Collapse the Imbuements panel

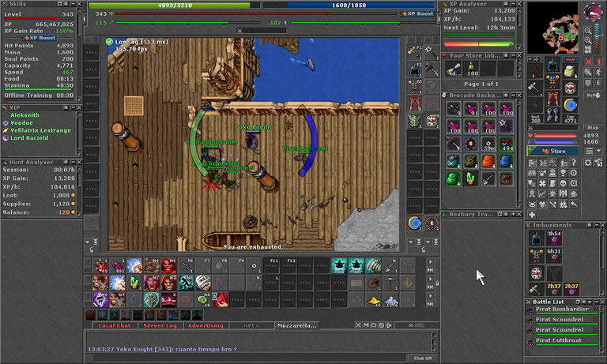pos(596,225)
